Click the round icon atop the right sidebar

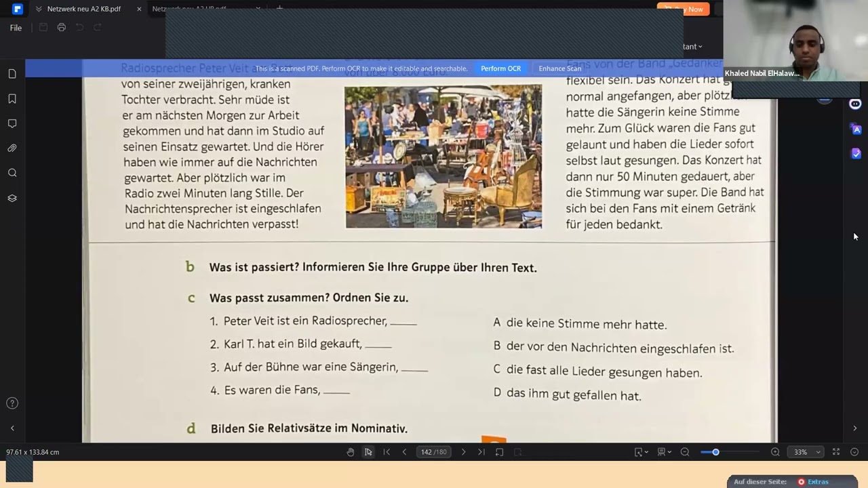click(x=856, y=104)
